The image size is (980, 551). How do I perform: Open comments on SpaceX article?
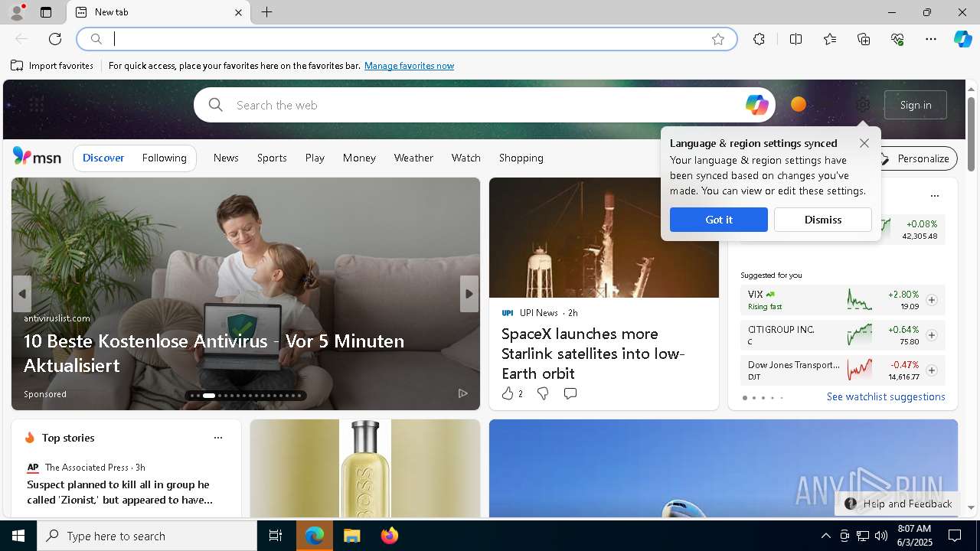[x=570, y=393]
